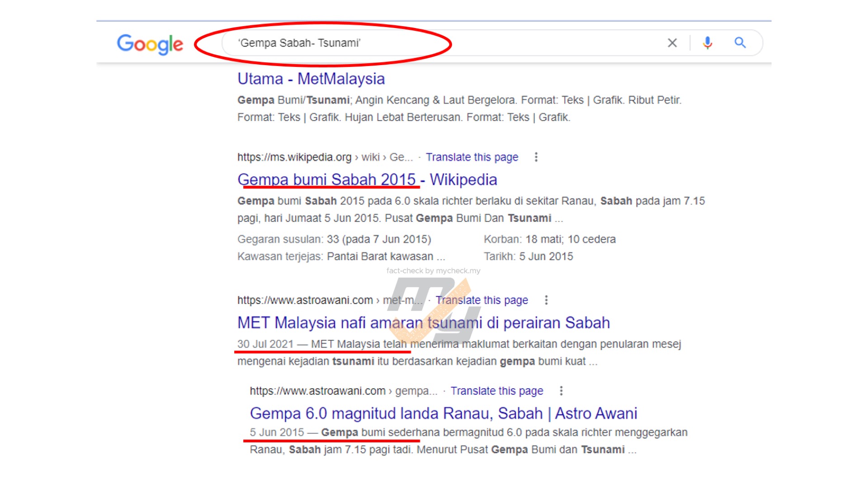
Task: Click 'Tarikh: 5 Jun 2015' detail
Action: click(x=528, y=256)
